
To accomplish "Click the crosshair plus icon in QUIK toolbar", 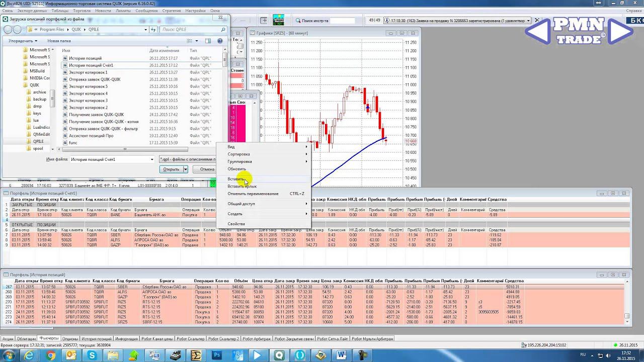I will click(x=264, y=21).
